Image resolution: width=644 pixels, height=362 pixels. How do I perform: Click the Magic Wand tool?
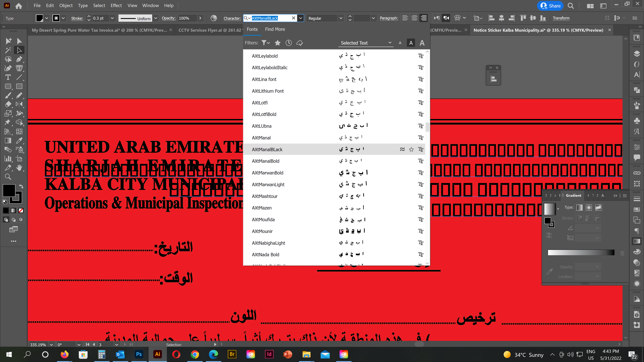[8, 50]
